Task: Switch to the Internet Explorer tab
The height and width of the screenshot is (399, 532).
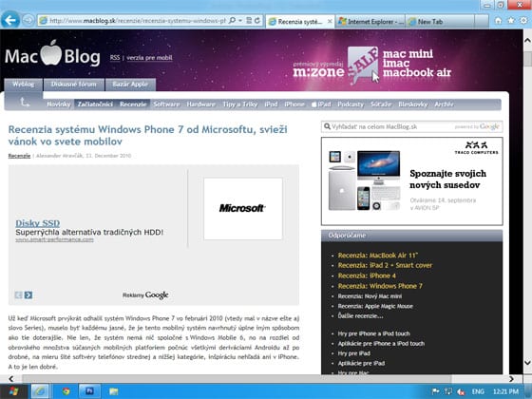Action: click(370, 21)
